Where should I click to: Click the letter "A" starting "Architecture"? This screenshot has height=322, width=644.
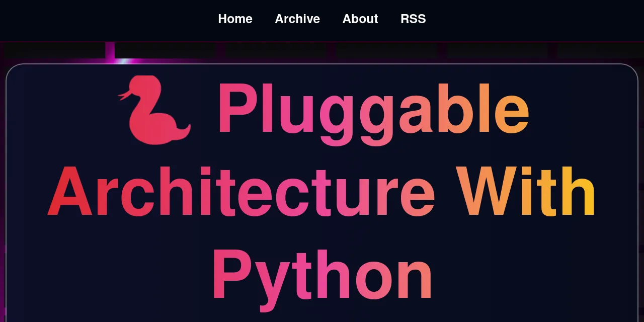tap(70, 193)
